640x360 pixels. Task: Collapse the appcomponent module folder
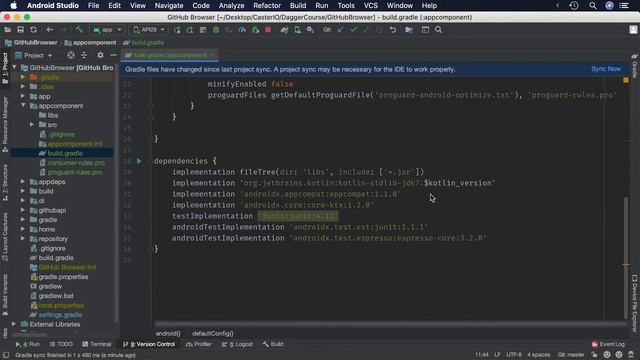(23, 106)
